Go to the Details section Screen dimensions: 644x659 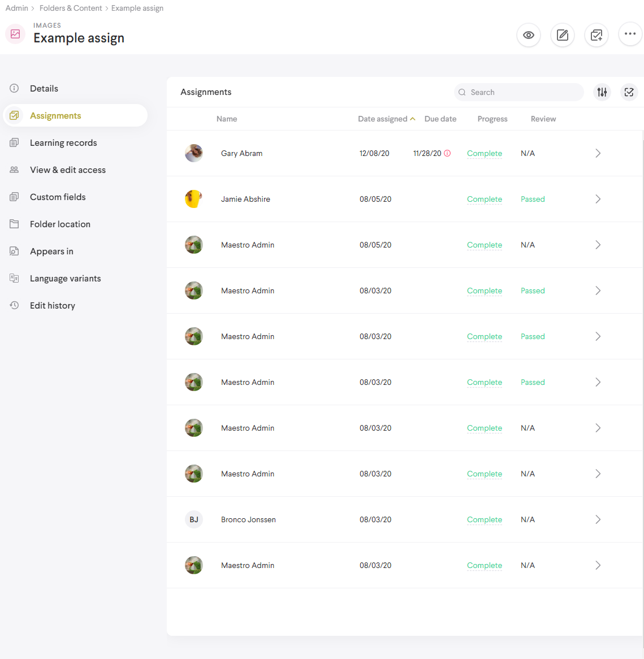point(44,88)
